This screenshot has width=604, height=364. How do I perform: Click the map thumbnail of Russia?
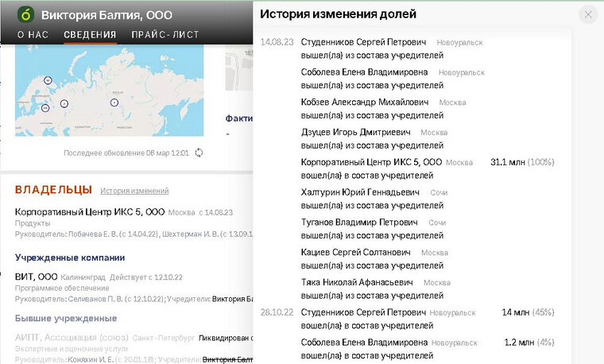click(x=109, y=91)
